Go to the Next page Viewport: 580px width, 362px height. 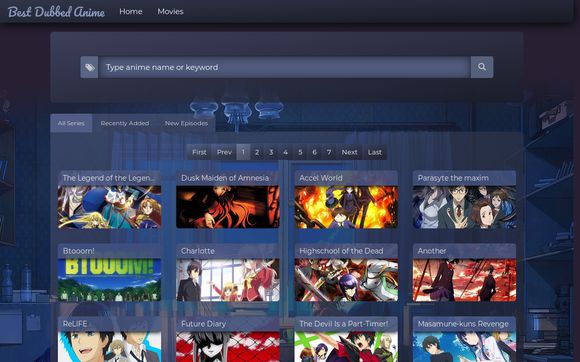349,152
